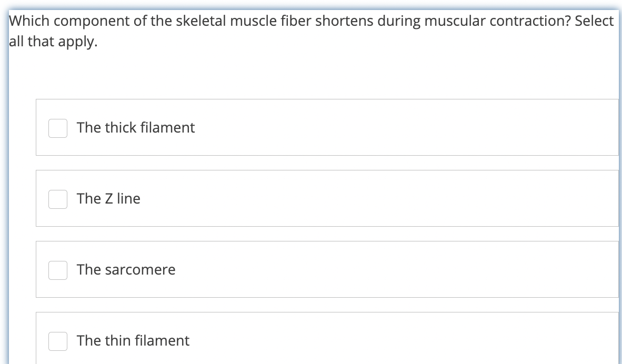
Task: Click the 'The sarcomere' answer label text
Action: (x=126, y=270)
